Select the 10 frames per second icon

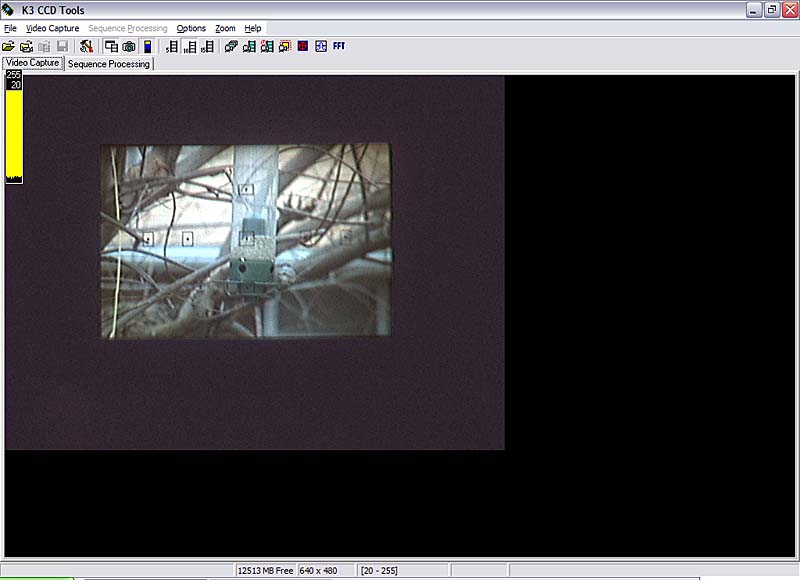(190, 47)
